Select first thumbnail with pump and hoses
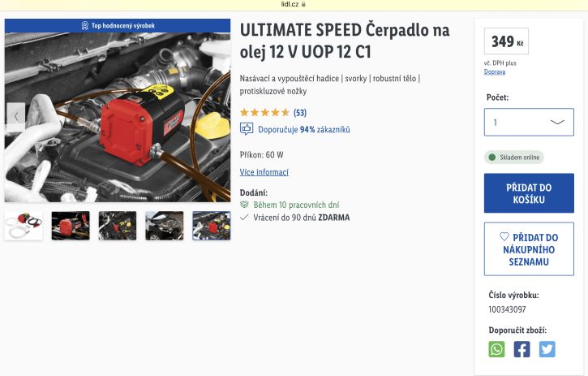Viewport: 588px width, 376px height. 24,226
